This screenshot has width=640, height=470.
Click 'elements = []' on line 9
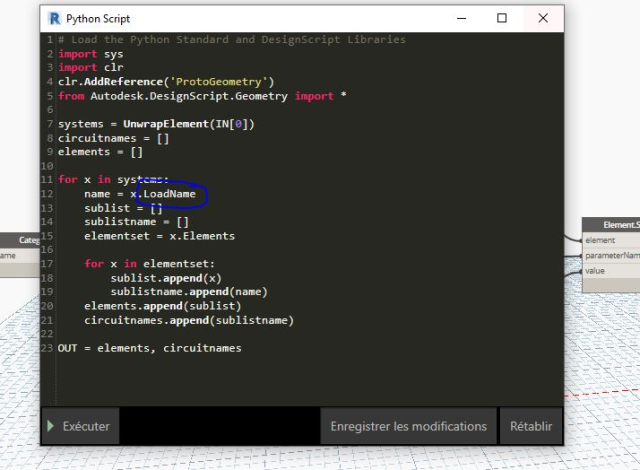[x=100, y=152]
